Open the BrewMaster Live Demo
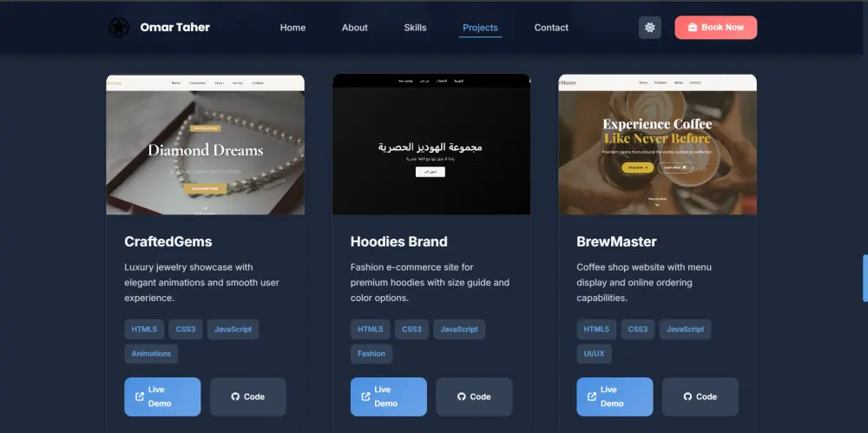This screenshot has height=433, width=868. 615,397
